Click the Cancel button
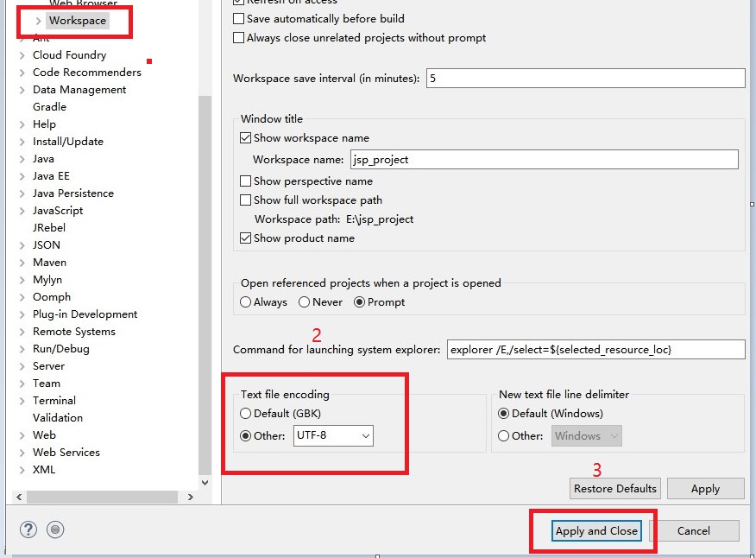The height and width of the screenshot is (558, 756). click(693, 531)
